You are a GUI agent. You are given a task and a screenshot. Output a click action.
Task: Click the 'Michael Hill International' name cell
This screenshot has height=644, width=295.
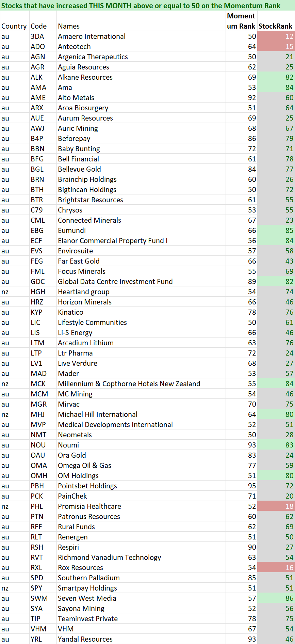[x=141, y=414]
